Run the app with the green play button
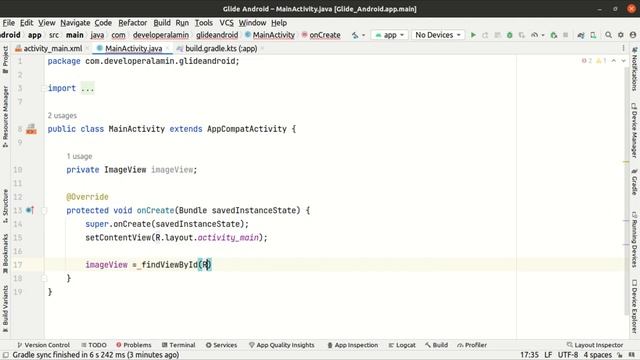The image size is (640, 360). pos(473,35)
